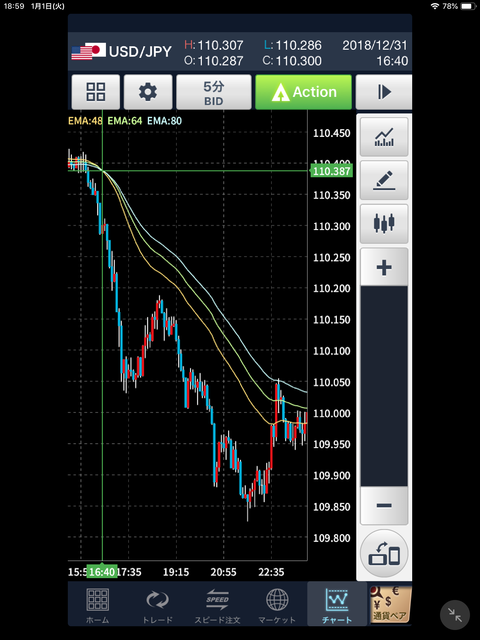Tap the zoom level slider track

[x=384, y=386]
